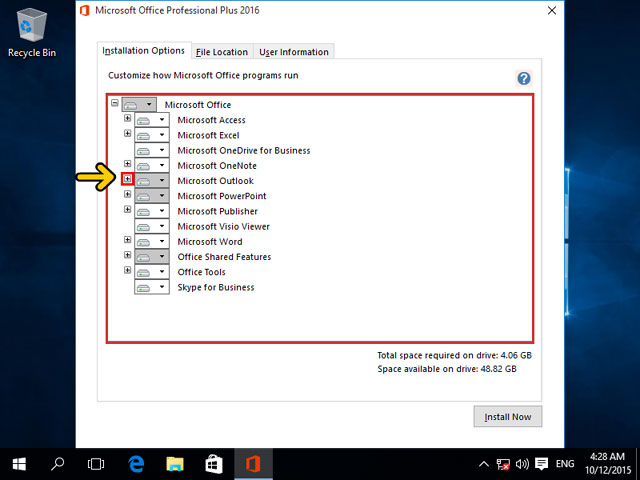Image resolution: width=640 pixels, height=480 pixels.
Task: Open Task View in taskbar
Action: 96,464
